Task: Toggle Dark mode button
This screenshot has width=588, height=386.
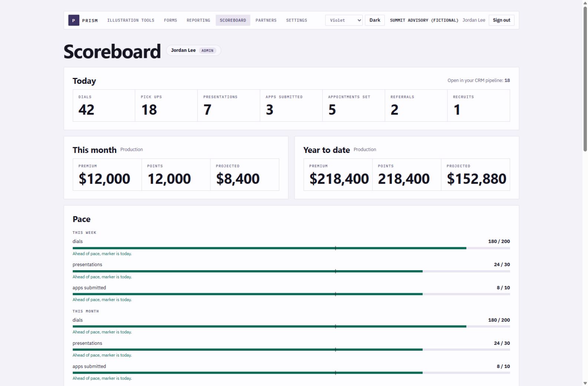Action: coord(375,20)
